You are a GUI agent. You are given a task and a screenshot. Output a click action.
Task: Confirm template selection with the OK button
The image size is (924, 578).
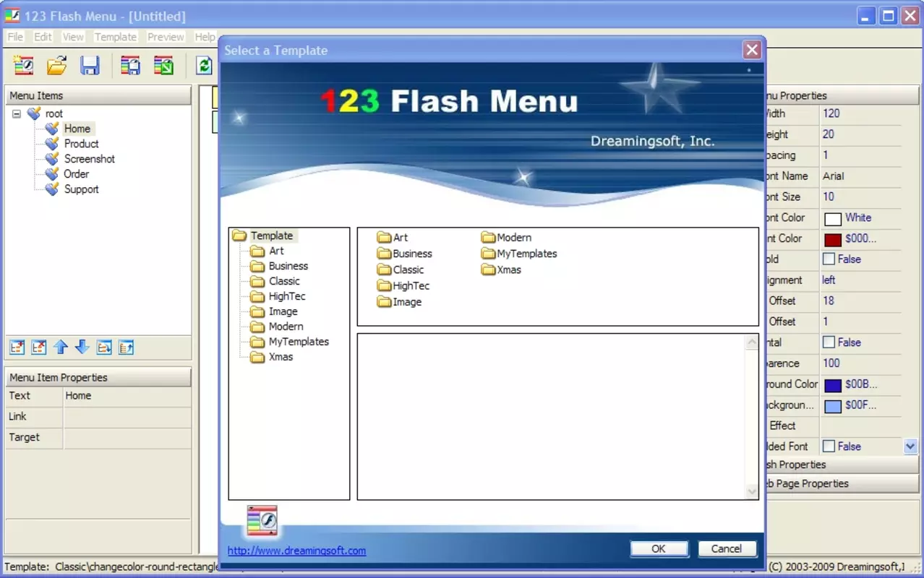point(659,548)
